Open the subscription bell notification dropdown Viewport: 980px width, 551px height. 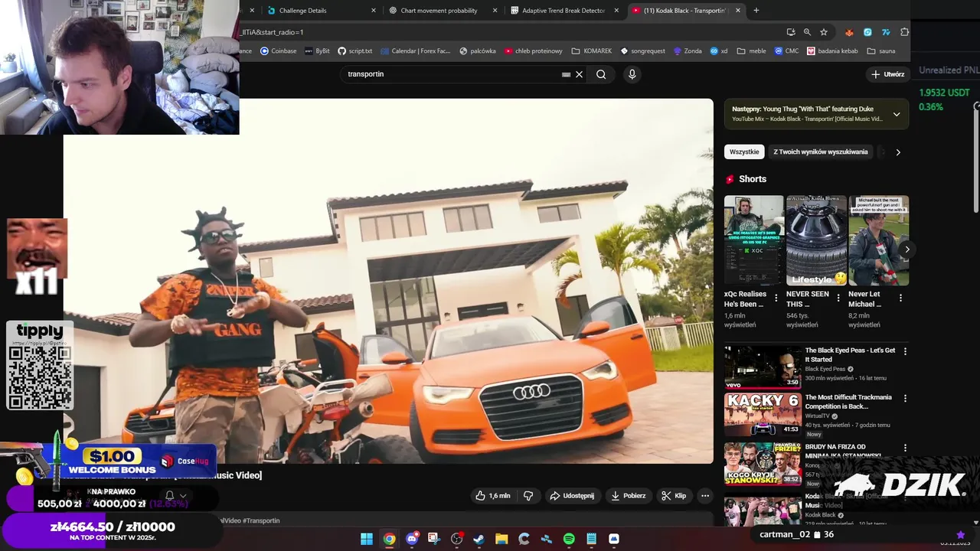tap(175, 496)
